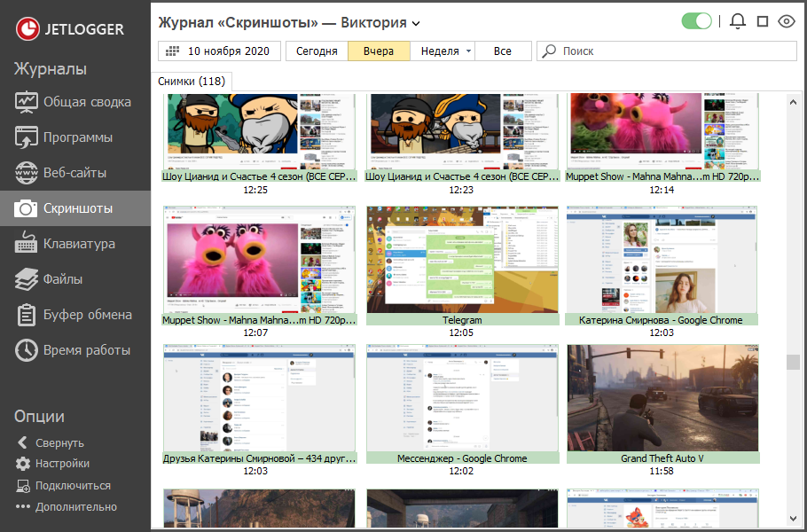The image size is (807, 532).
Task: Click the 12:05 timestamp
Action: tap(461, 332)
